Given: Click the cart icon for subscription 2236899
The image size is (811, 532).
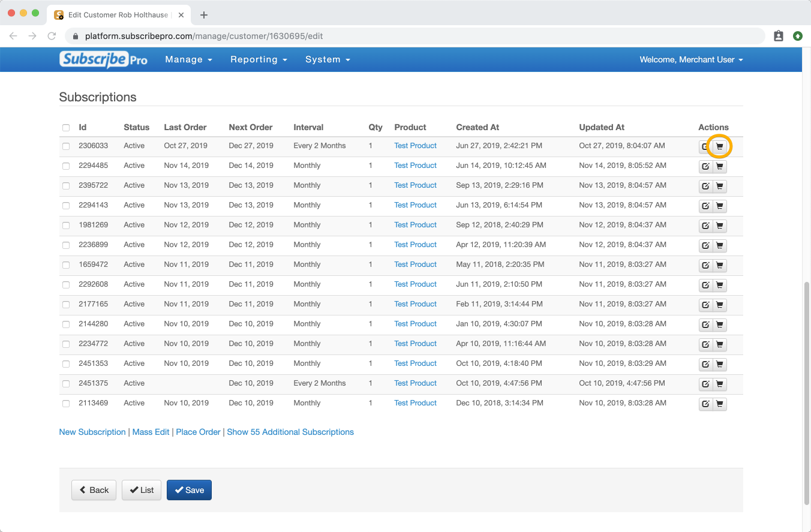Looking at the screenshot, I should tap(720, 246).
